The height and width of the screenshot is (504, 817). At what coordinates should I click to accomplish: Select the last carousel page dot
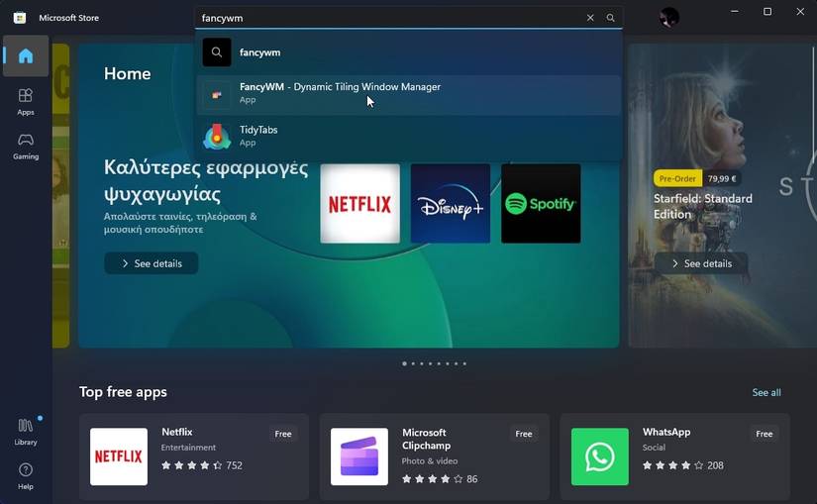coord(464,363)
